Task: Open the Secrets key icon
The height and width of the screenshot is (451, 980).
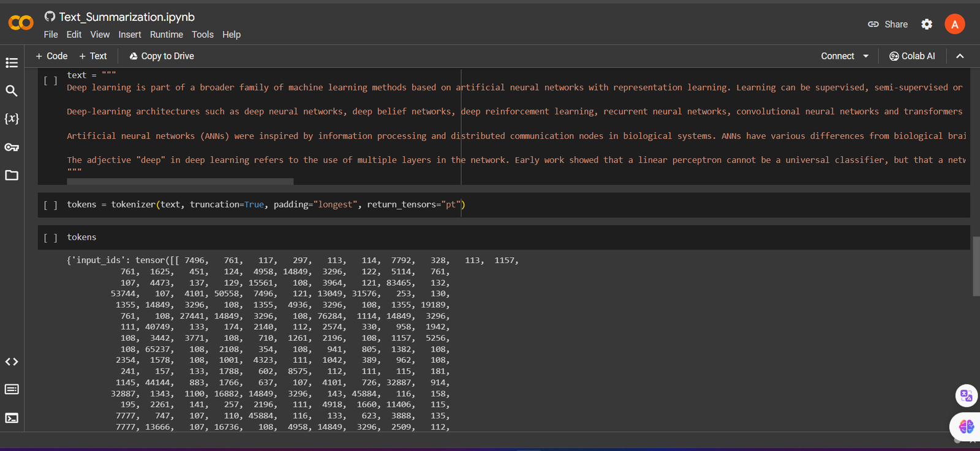Action: pyautogui.click(x=12, y=147)
